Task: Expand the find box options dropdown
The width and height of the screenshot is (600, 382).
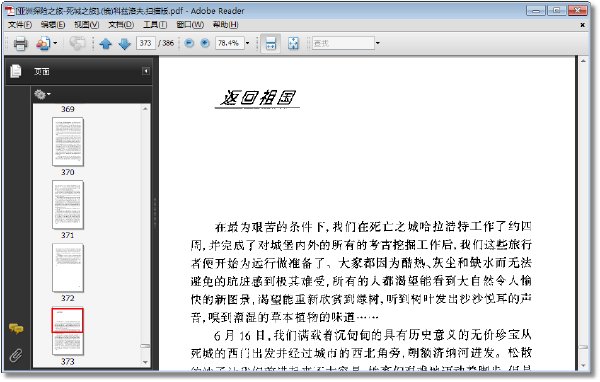Action: [x=378, y=43]
